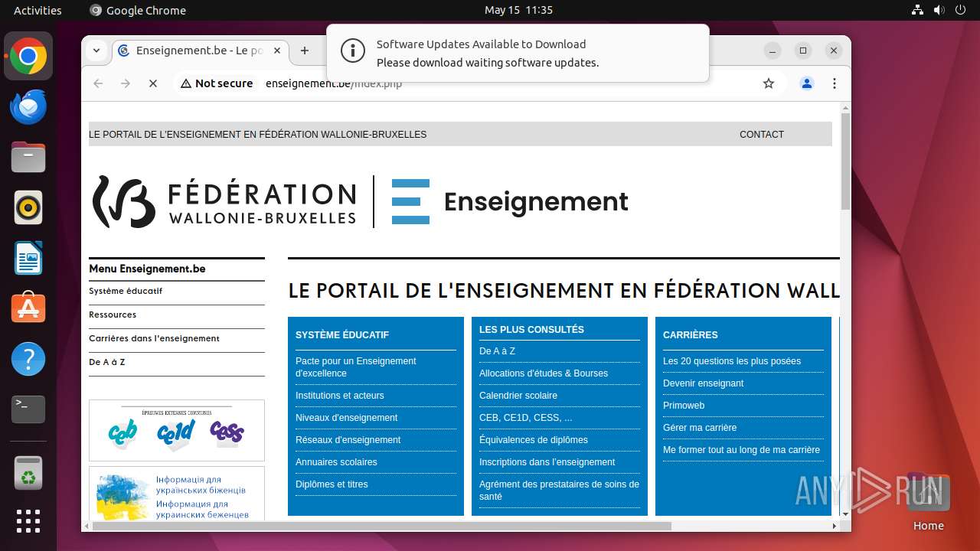Open Ubuntu Software store icon
The image size is (980, 551).
click(28, 308)
